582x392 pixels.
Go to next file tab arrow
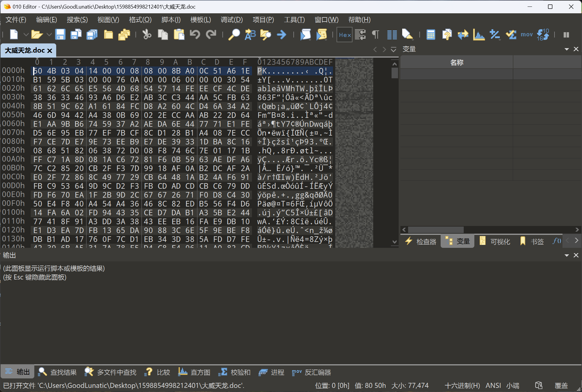tap(384, 50)
